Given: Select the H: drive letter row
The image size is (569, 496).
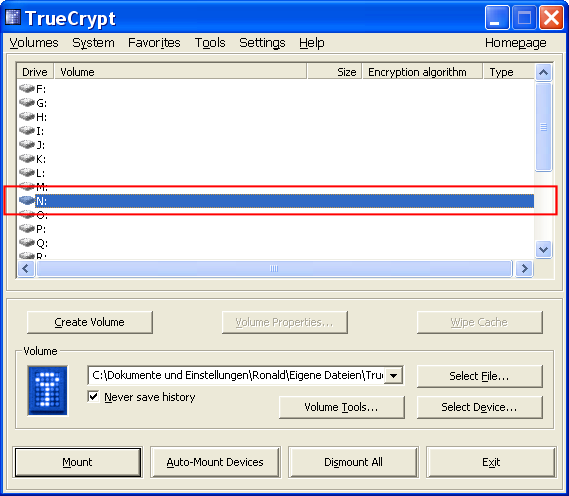Looking at the screenshot, I should click(276, 117).
